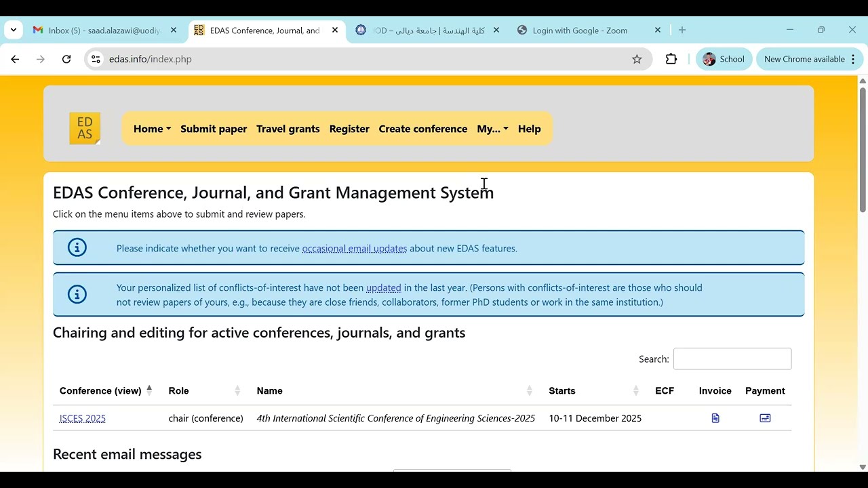Click the Invoice column header
The image size is (868, 488).
pos(715,390)
